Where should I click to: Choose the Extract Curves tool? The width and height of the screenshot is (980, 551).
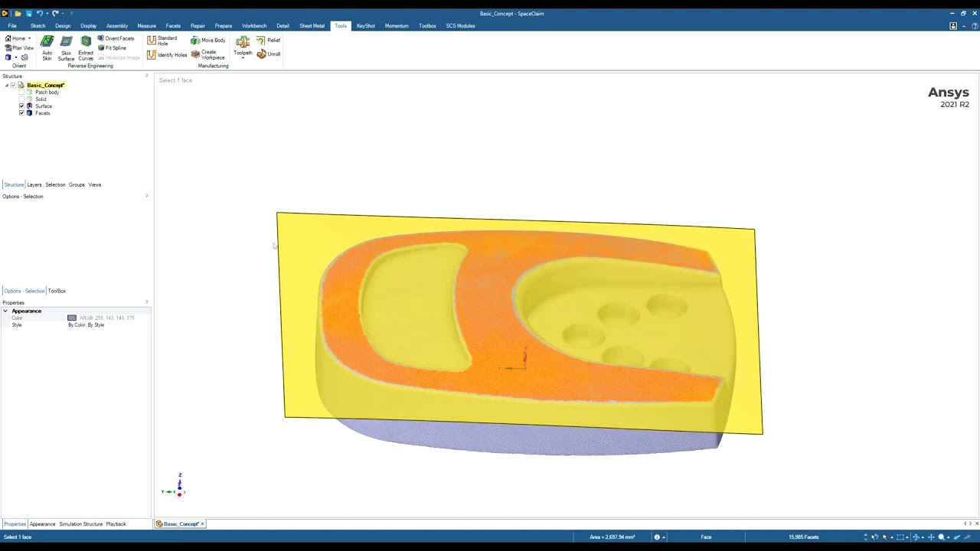pos(86,47)
